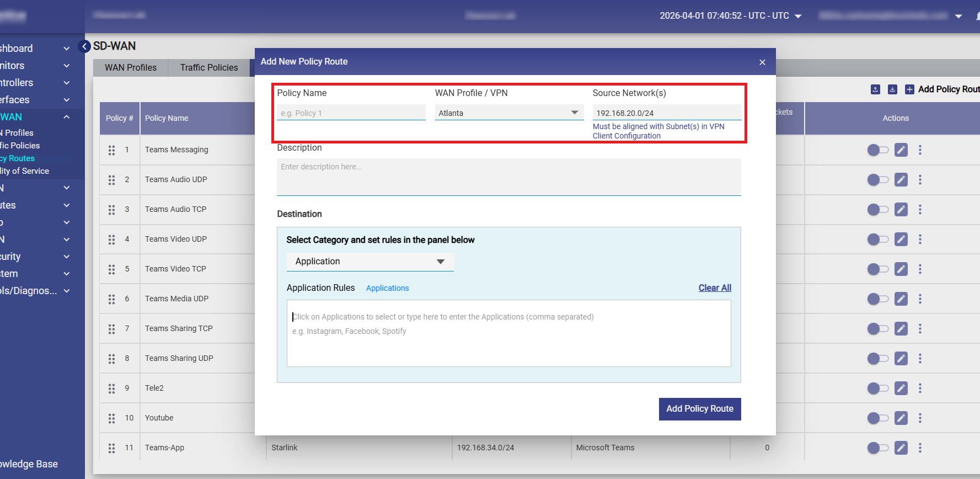Click the upload icon above the Actions column
This screenshot has height=479, width=980.
coord(875,89)
